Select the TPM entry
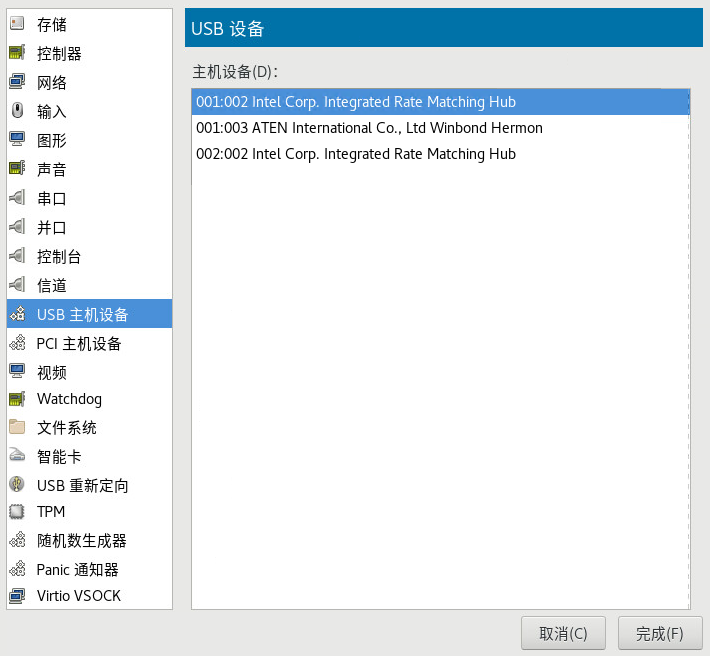Screen dimensions: 710x656 point(90,512)
